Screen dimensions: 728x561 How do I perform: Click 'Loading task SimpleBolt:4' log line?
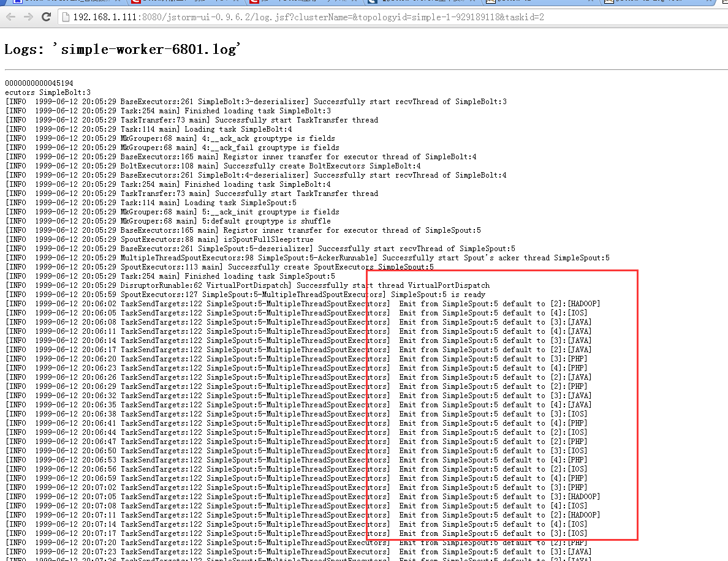148,129
